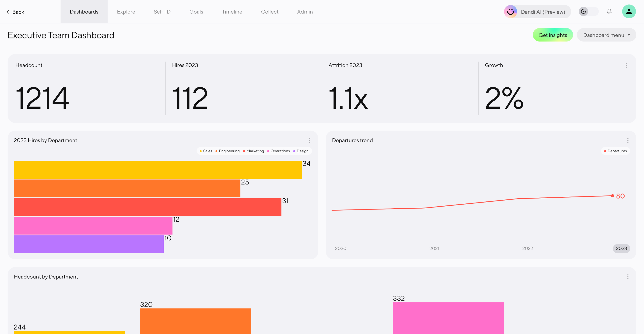Screen dimensions: 644x334
Task: Click the Back arrow icon
Action: tap(8, 12)
